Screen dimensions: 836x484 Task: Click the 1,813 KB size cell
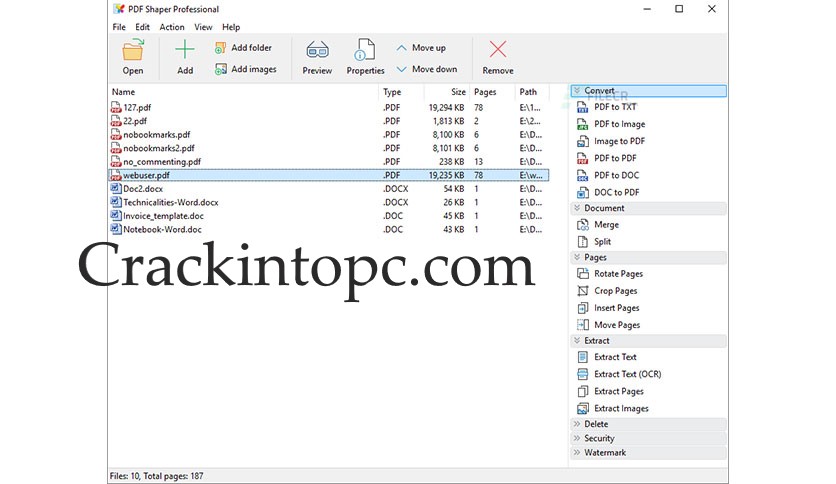[448, 121]
